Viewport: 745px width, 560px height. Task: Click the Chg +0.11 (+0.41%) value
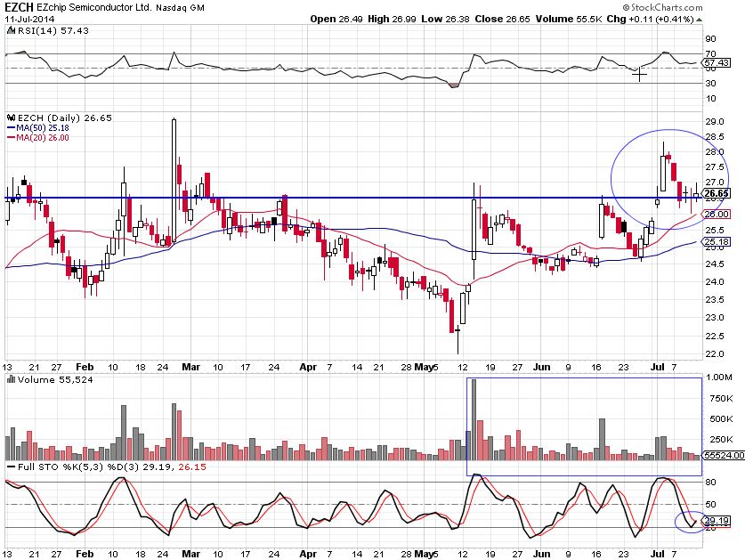point(651,20)
